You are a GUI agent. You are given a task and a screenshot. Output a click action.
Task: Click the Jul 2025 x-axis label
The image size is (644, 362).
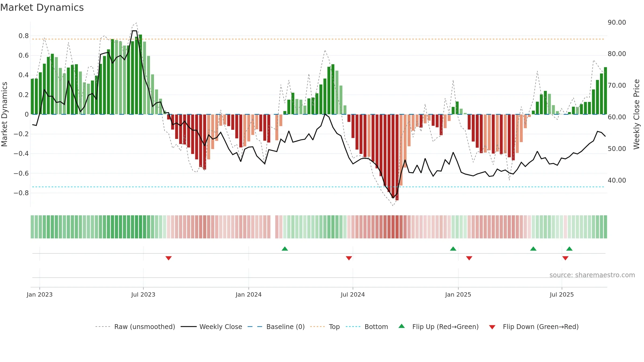click(562, 294)
